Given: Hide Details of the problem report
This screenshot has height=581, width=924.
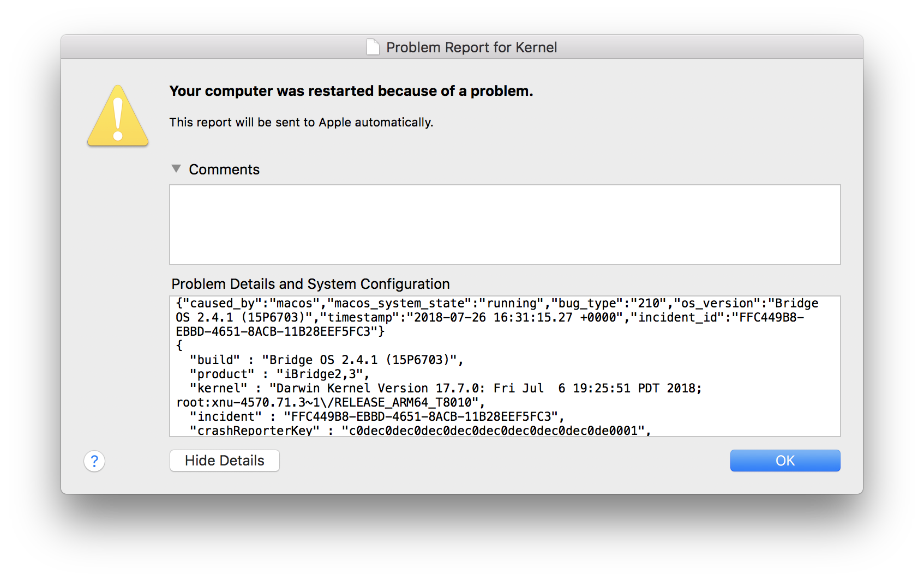Looking at the screenshot, I should 225,461.
